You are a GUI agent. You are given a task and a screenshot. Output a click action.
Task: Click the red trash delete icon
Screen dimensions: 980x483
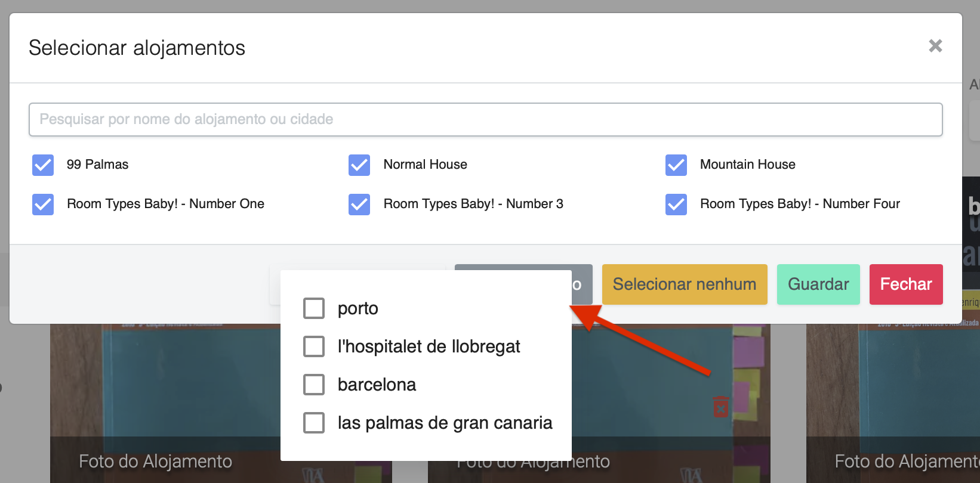click(720, 407)
